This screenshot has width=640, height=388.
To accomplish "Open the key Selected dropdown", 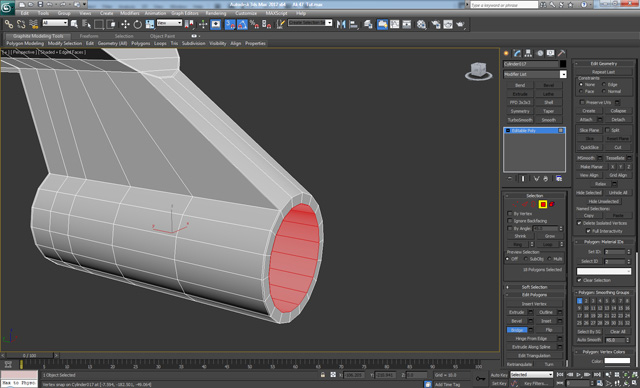I will coord(531,375).
